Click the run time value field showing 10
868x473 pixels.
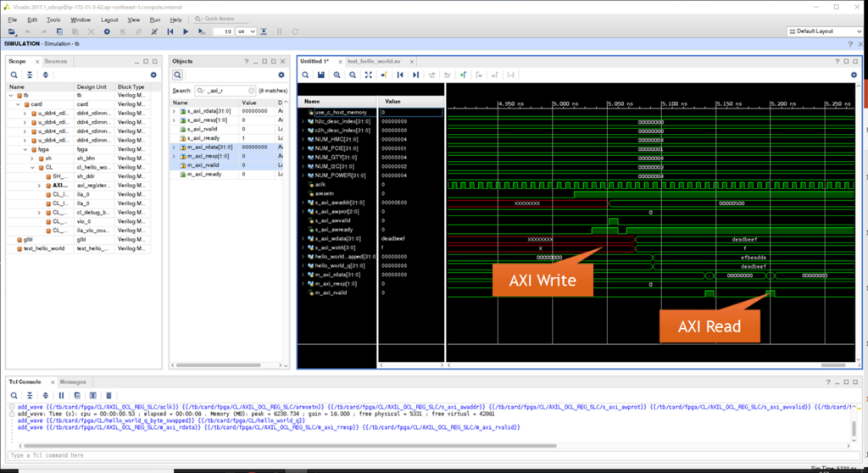pos(224,31)
